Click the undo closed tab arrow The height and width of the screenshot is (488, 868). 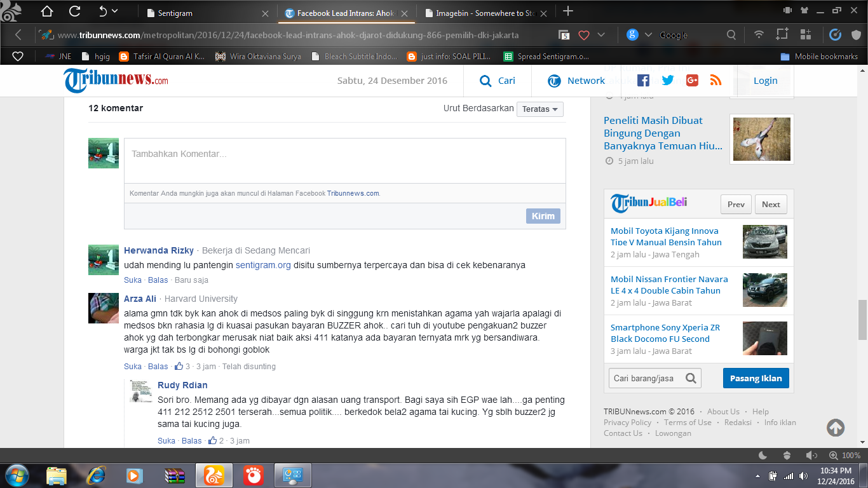pyautogui.click(x=104, y=11)
